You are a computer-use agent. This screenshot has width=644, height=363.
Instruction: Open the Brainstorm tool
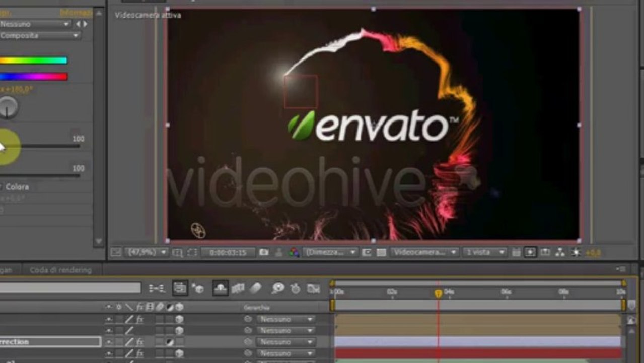tap(278, 288)
